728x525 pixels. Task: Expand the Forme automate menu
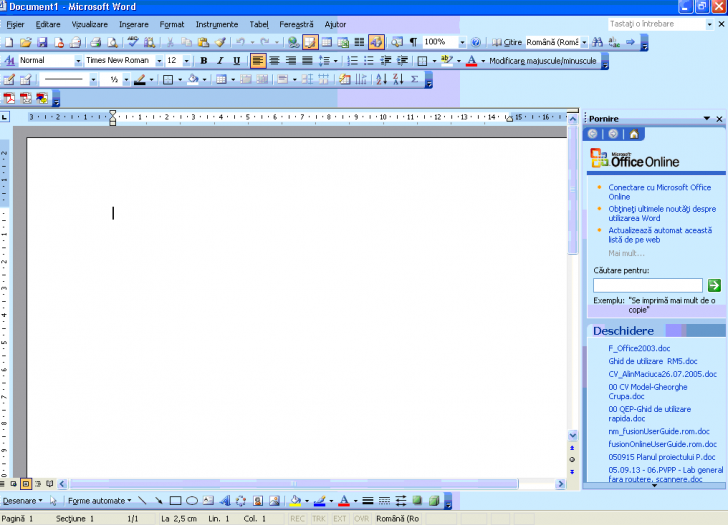[100, 501]
